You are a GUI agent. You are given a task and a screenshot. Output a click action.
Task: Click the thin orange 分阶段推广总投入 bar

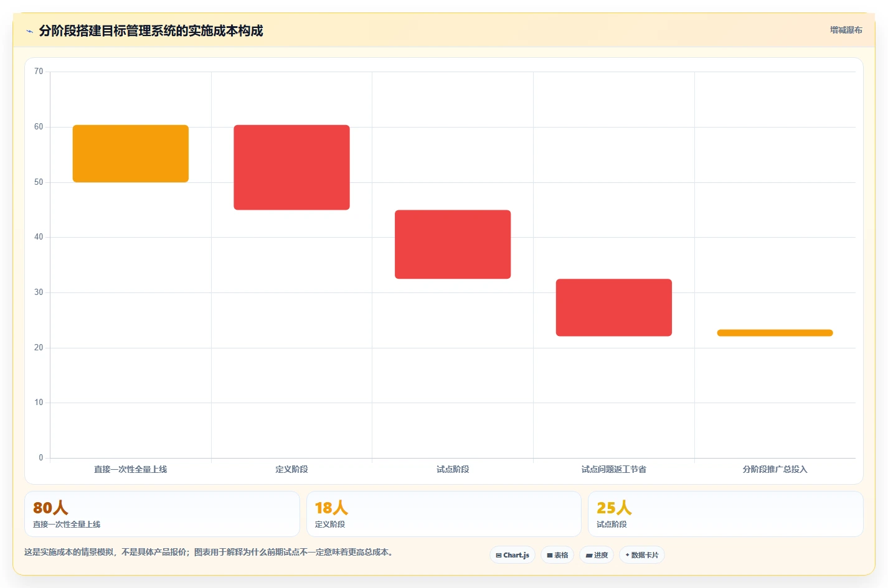(x=775, y=333)
